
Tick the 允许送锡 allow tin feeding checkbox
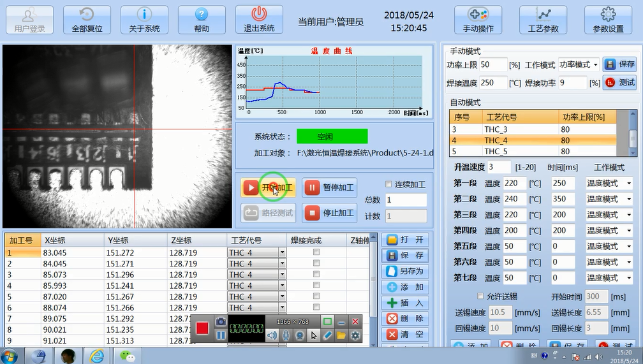tap(481, 296)
